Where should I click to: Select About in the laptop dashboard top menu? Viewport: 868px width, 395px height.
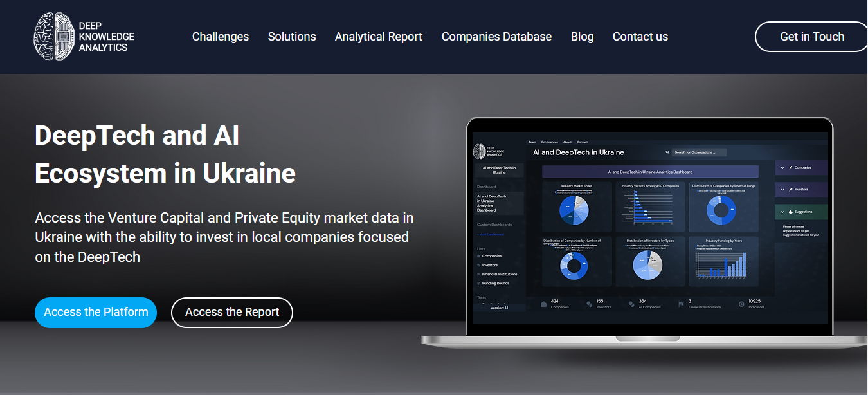567,142
